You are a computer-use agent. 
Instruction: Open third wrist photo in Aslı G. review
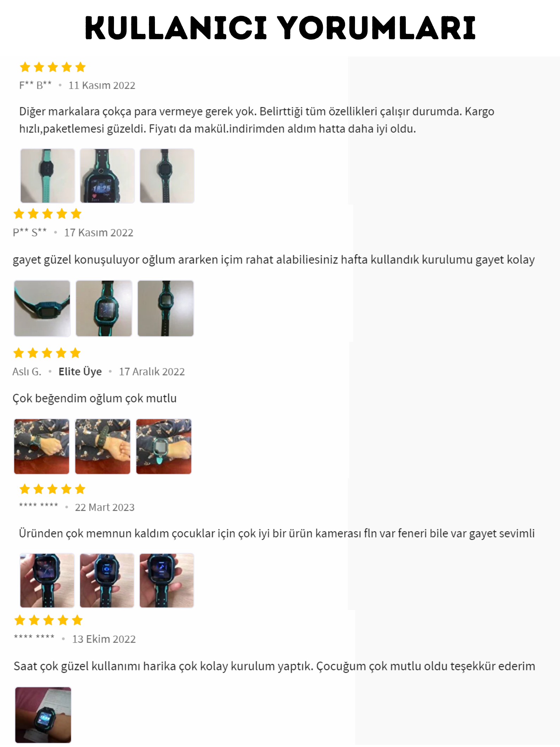[164, 447]
